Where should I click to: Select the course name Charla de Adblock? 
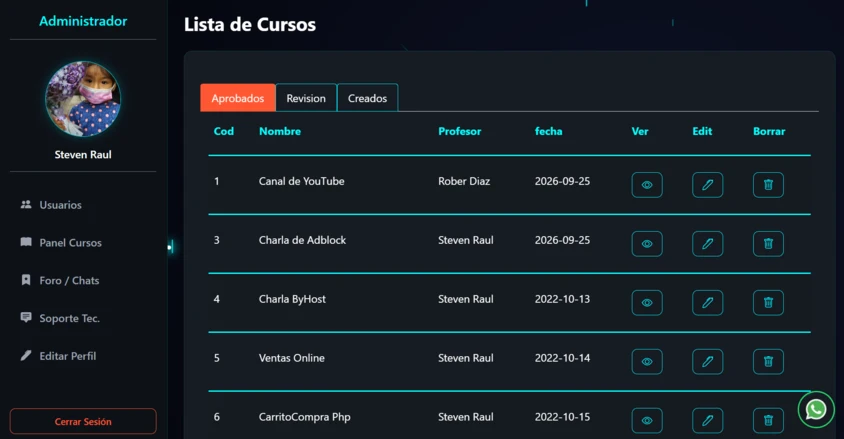[303, 240]
